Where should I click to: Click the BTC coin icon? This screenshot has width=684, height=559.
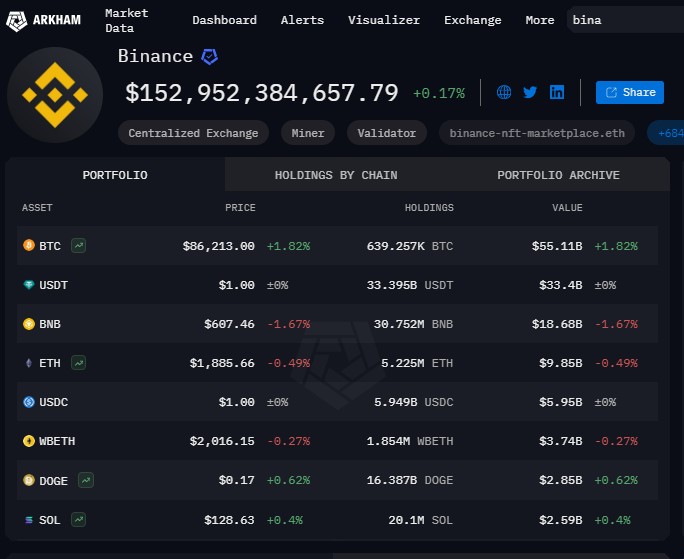click(x=29, y=245)
